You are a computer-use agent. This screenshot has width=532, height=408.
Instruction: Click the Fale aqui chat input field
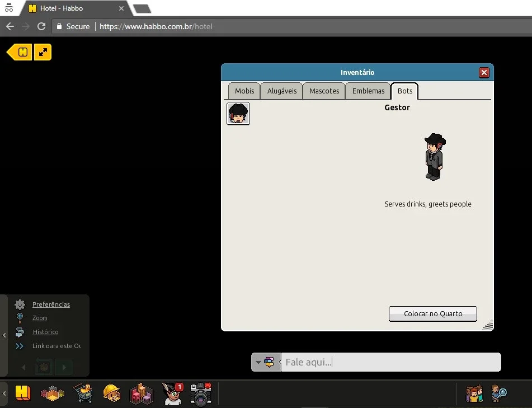(391, 362)
